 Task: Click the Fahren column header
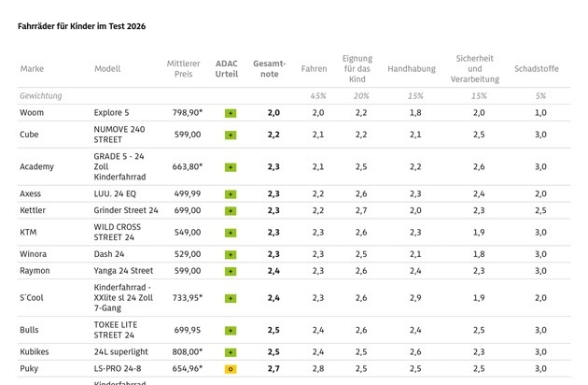tap(314, 69)
